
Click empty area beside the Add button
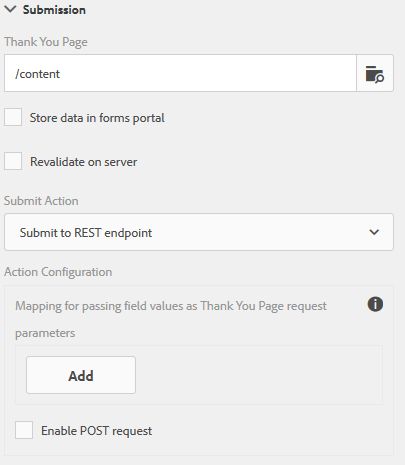(x=259, y=375)
